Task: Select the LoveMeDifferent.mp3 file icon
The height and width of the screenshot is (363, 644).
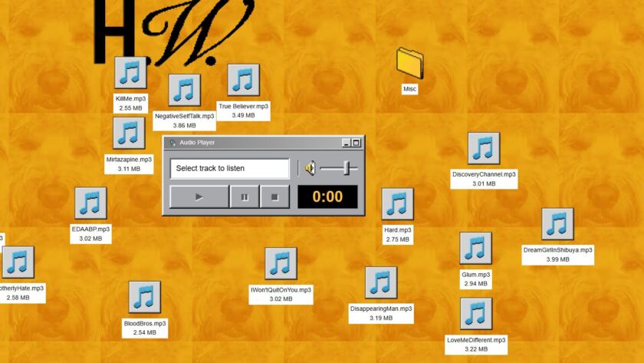Action: [476, 314]
